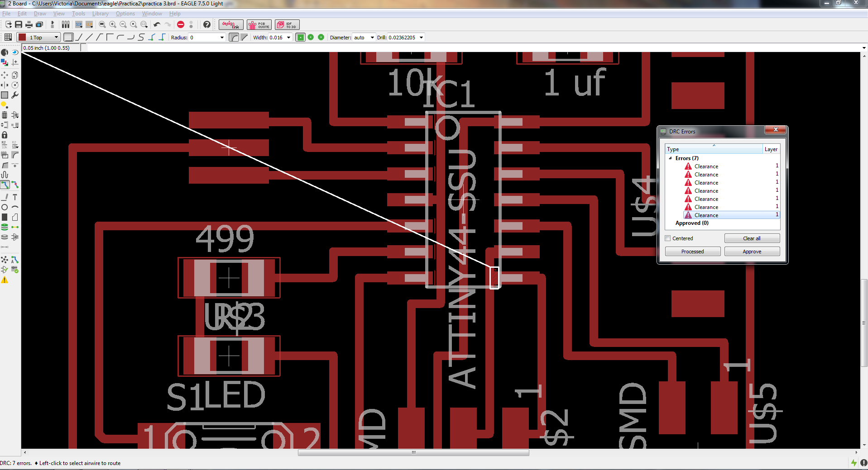
Task: Select the Move tool with four arrows
Action: pos(5,75)
